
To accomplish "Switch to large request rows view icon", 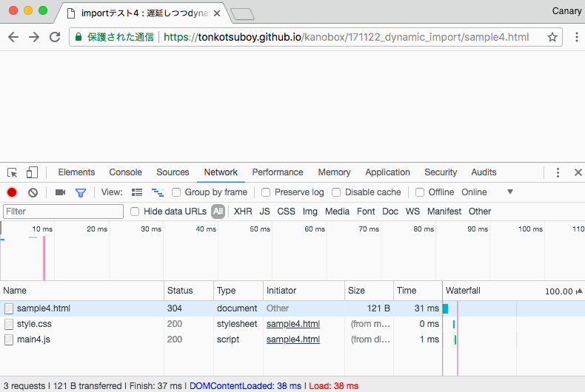I will pyautogui.click(x=137, y=192).
